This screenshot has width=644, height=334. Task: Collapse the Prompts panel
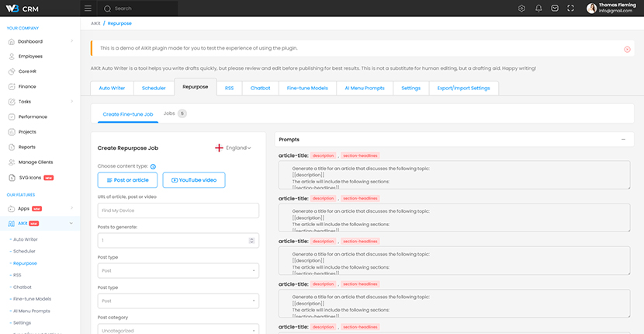point(624,140)
